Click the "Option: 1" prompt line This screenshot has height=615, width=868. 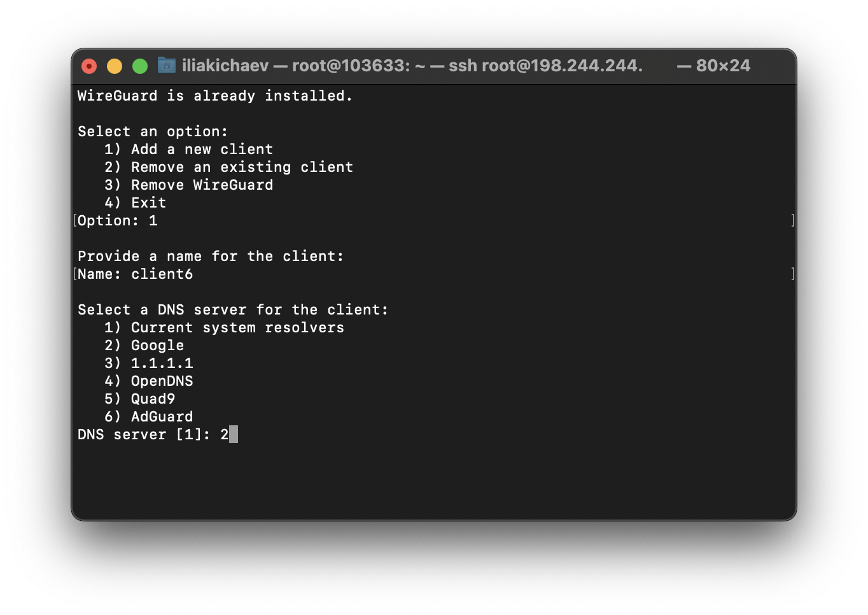click(x=118, y=221)
